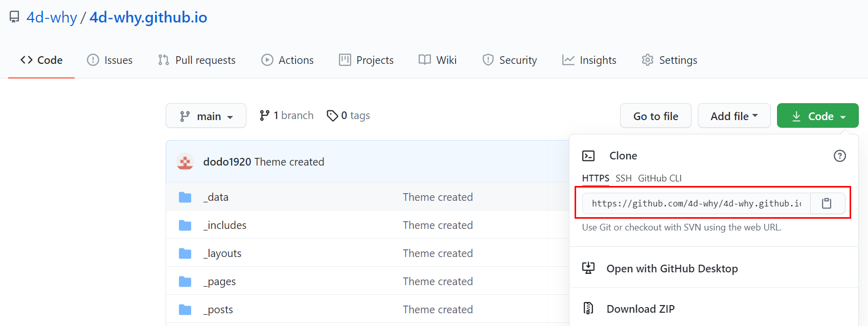Viewport: 868px width, 326px height.
Task: Open the _layouts folder
Action: (x=222, y=253)
